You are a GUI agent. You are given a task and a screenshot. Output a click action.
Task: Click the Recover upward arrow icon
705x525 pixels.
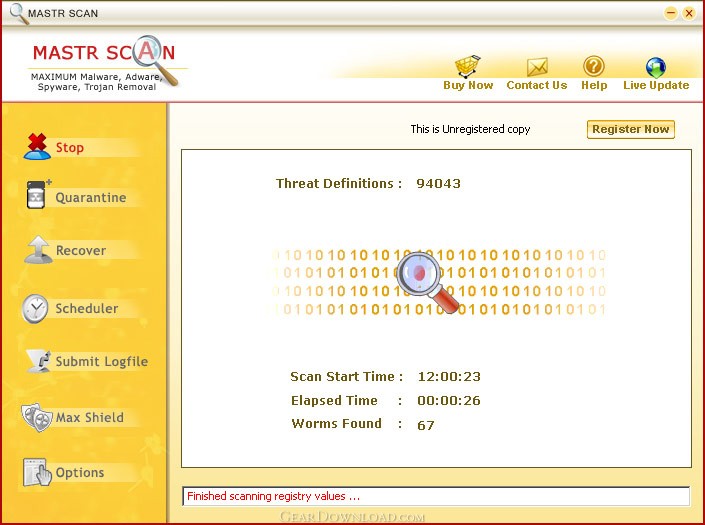click(38, 249)
